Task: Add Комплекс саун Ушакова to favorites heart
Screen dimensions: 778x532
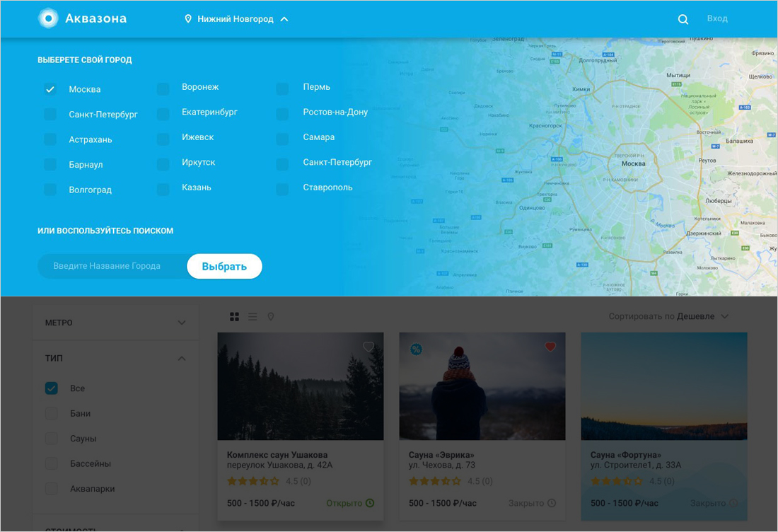Action: (x=368, y=347)
